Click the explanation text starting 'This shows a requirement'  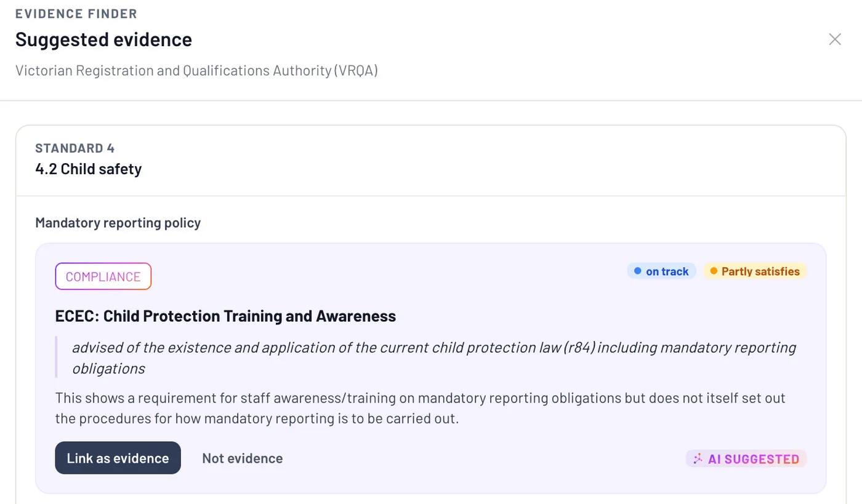pyautogui.click(x=421, y=408)
